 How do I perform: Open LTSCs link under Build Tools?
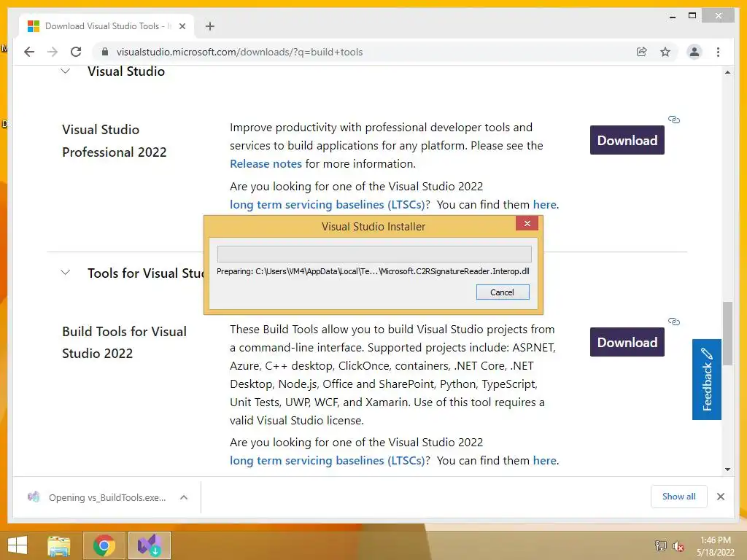328,461
